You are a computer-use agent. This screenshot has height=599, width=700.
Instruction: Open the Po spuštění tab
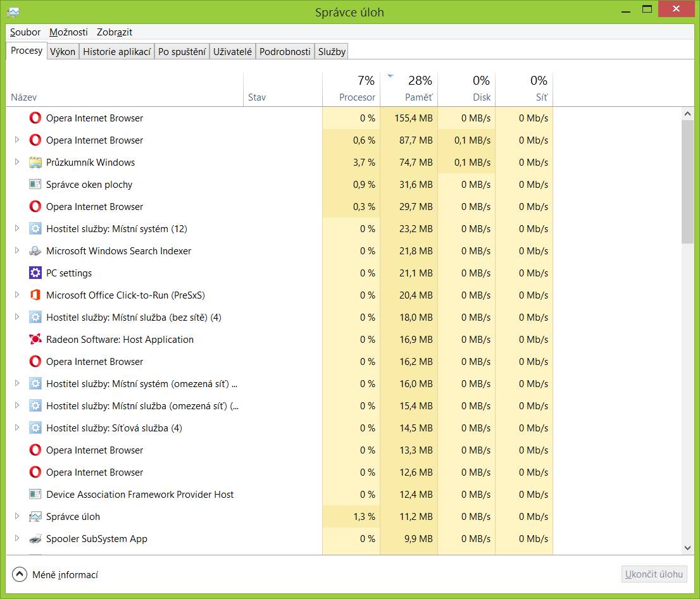coord(182,52)
